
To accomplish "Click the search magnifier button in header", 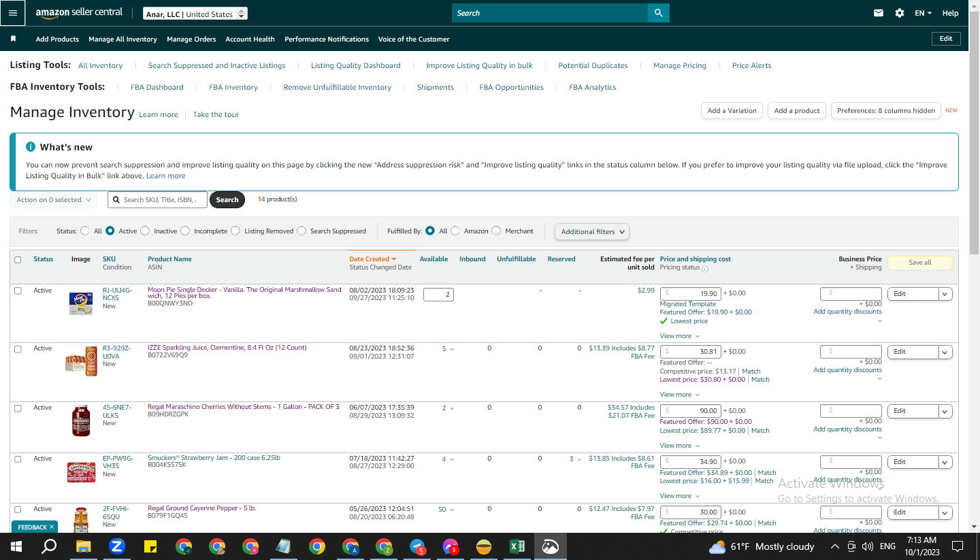I will coord(658,13).
